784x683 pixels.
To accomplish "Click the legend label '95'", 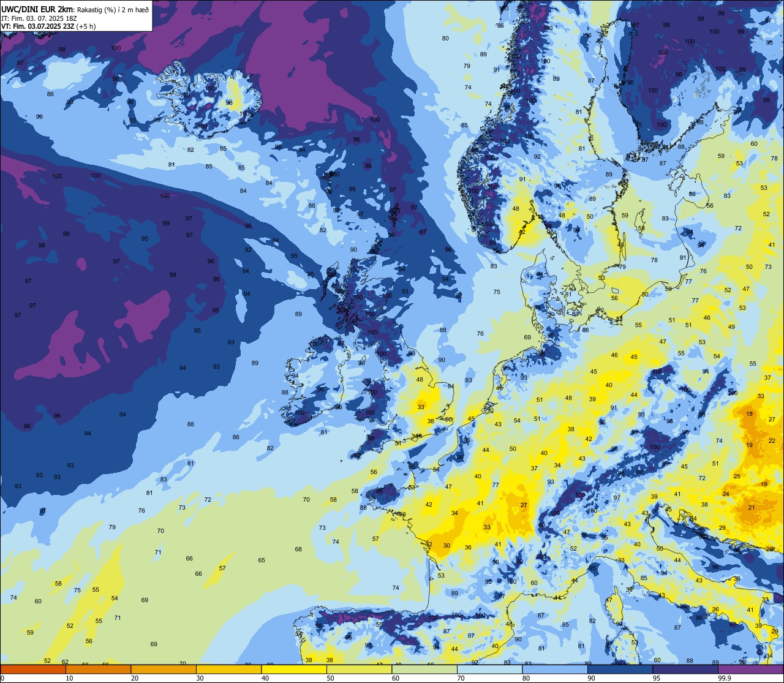I will pos(657,678).
